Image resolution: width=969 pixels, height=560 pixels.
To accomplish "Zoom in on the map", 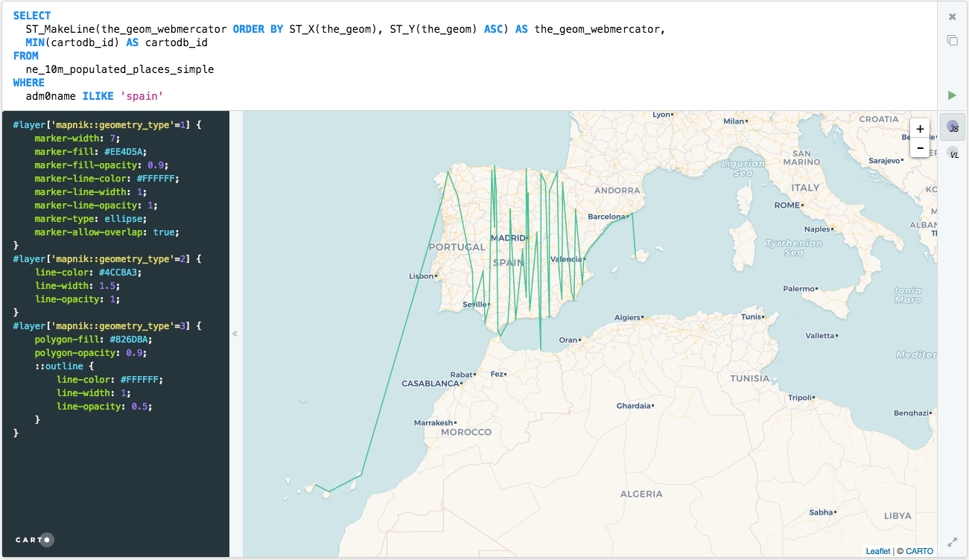I will [x=921, y=129].
